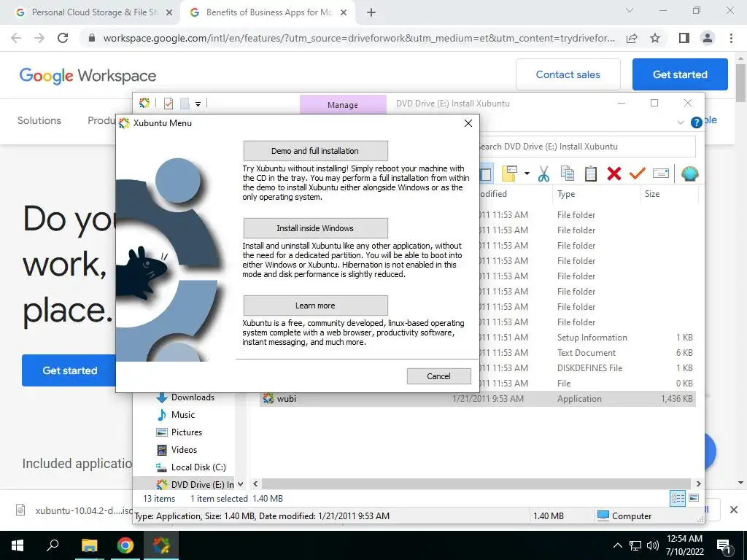This screenshot has width=747, height=560.
Task: Click the globe shell icon in Explorer toolbar
Action: tap(689, 174)
